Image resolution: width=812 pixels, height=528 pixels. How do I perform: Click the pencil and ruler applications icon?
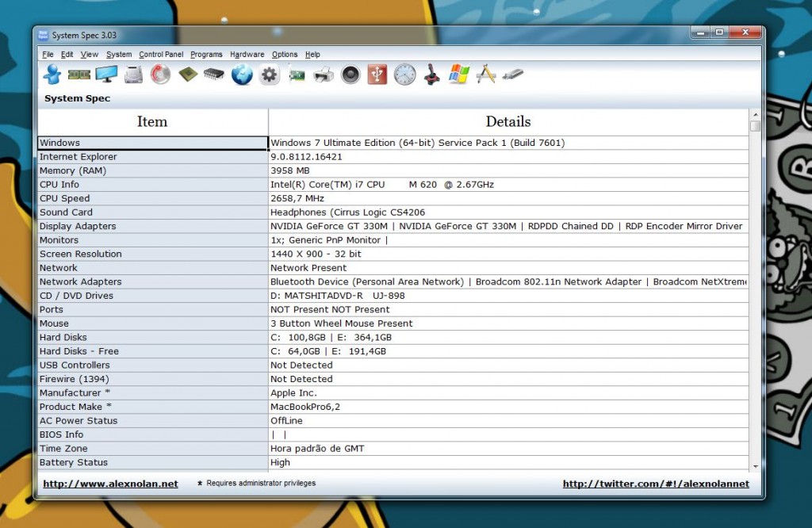coord(486,74)
